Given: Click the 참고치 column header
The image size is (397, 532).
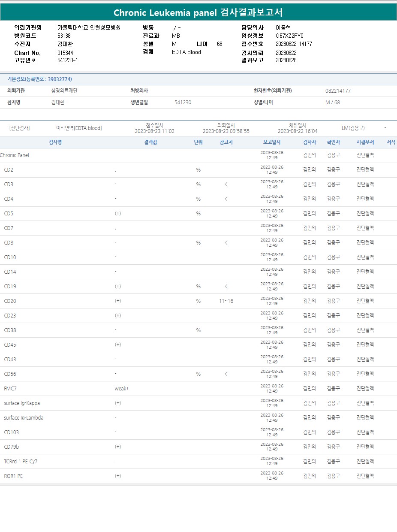Looking at the screenshot, I should pos(226,142).
